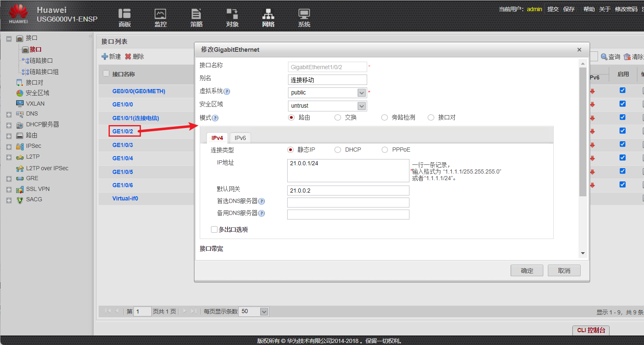Select 路由 mode radio button
This screenshot has width=644, height=345.
point(291,118)
